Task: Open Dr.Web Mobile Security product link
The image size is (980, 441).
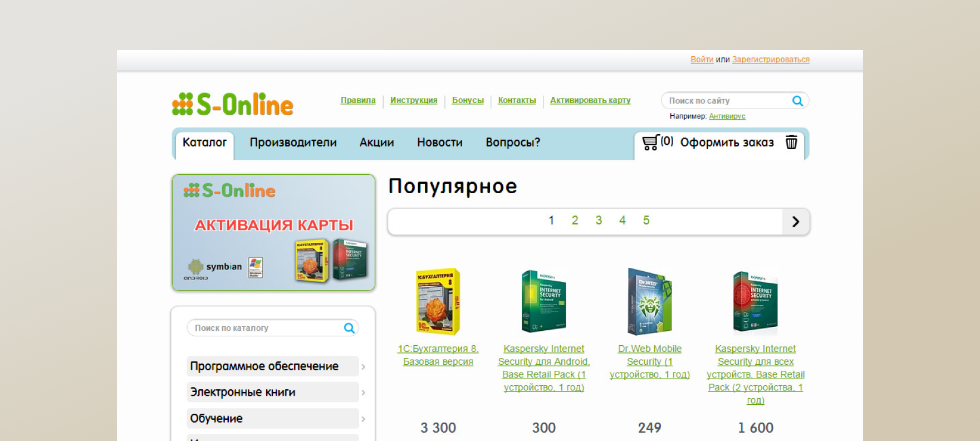Action: pyautogui.click(x=650, y=361)
